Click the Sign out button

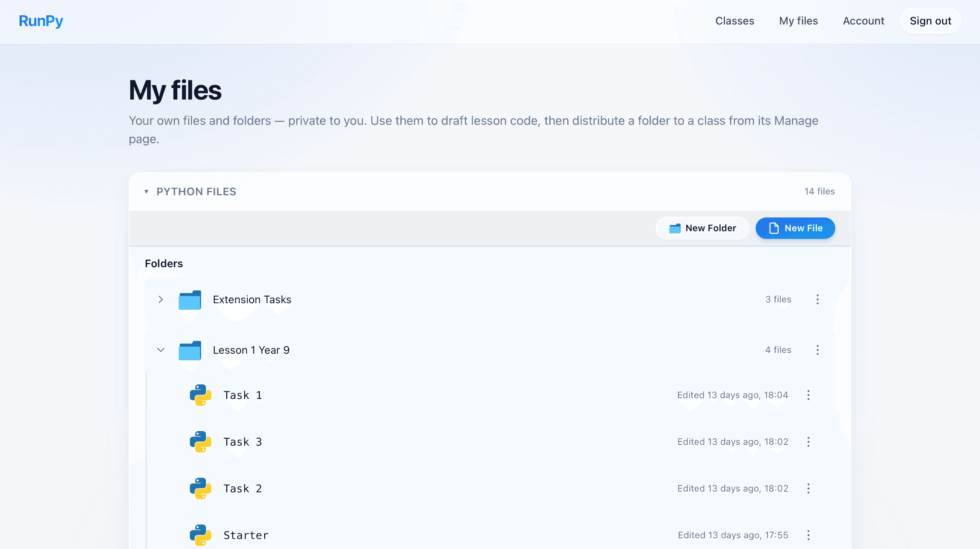tap(930, 21)
